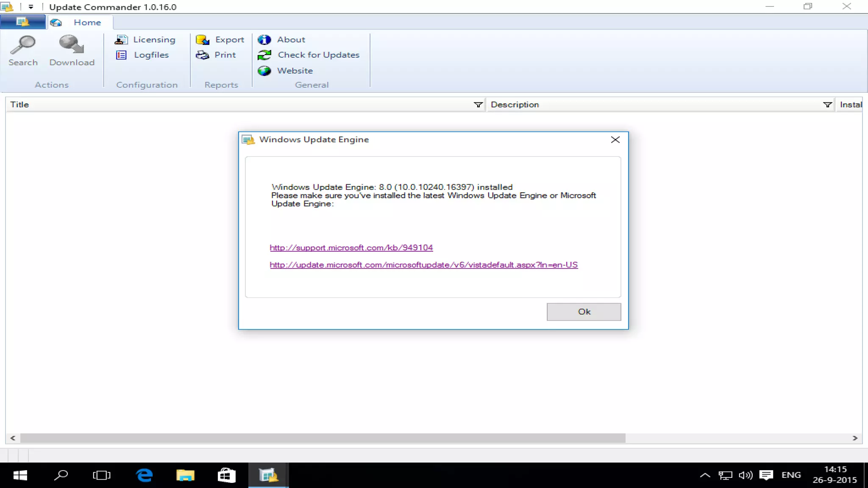
Task: Click the Update Commander title bar icon
Action: click(7, 7)
